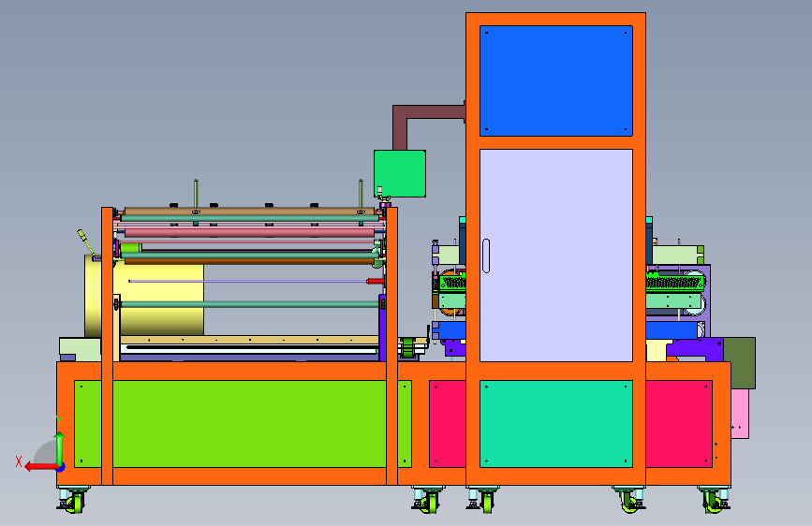Select the cream rail plate under the roll
812x526 pixels.
pos(248,340)
